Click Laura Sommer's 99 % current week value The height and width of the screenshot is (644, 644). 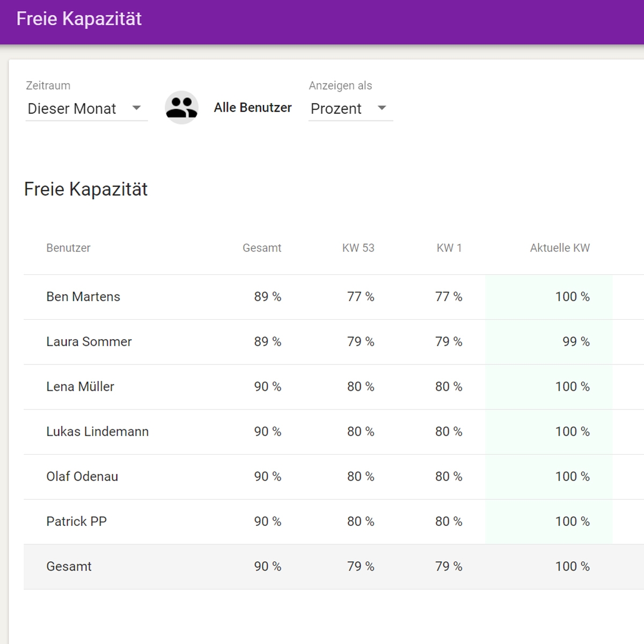pyautogui.click(x=575, y=342)
